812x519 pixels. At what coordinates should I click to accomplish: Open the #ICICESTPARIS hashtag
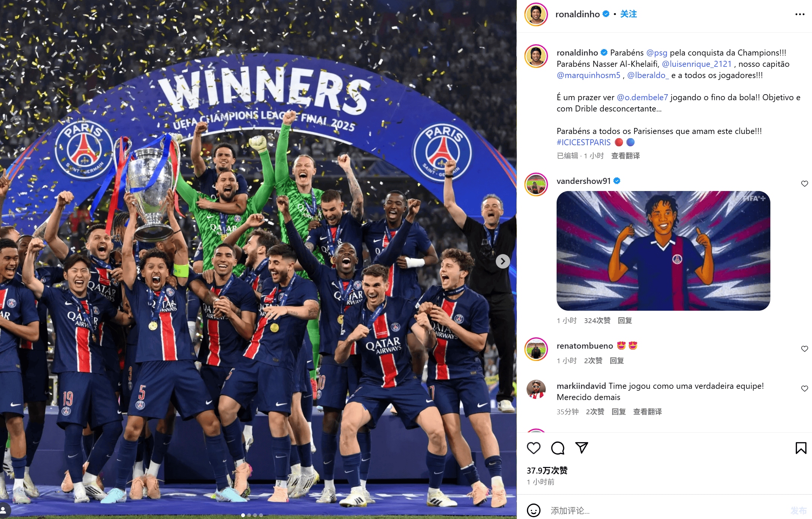[x=584, y=142]
